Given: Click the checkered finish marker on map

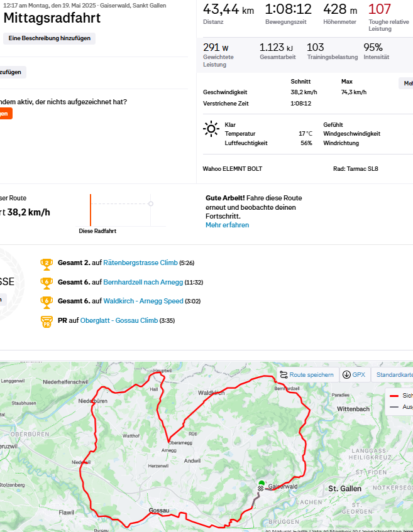Looking at the screenshot, I should 261,489.
